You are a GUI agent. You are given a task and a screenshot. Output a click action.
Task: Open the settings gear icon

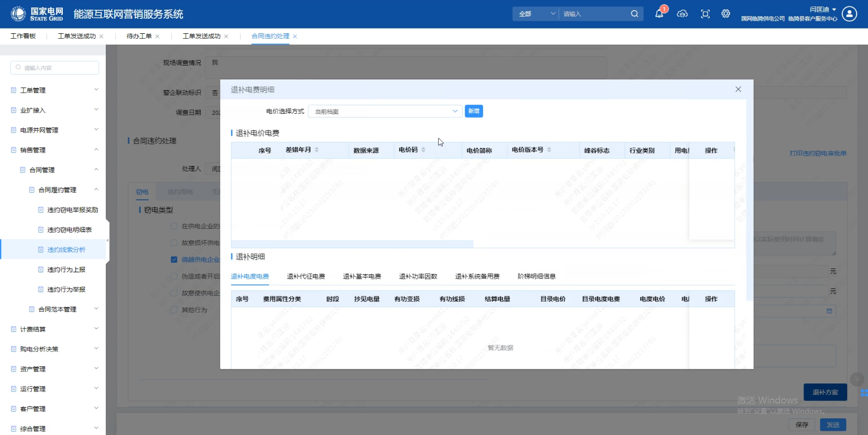click(726, 14)
